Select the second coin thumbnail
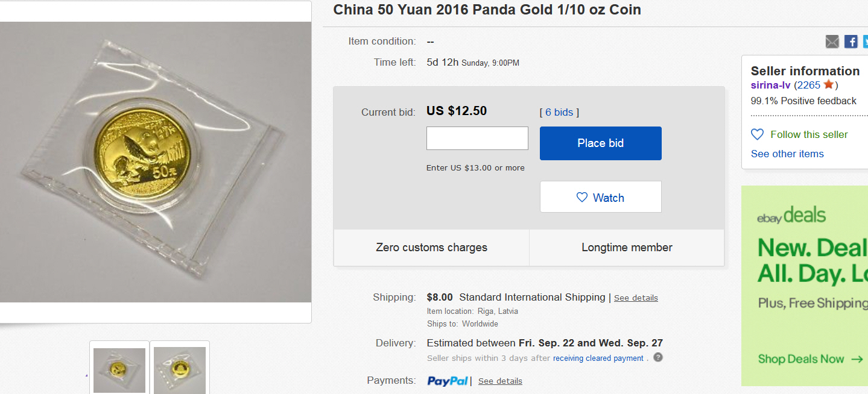Screen dimensions: 868x394 (x=180, y=370)
